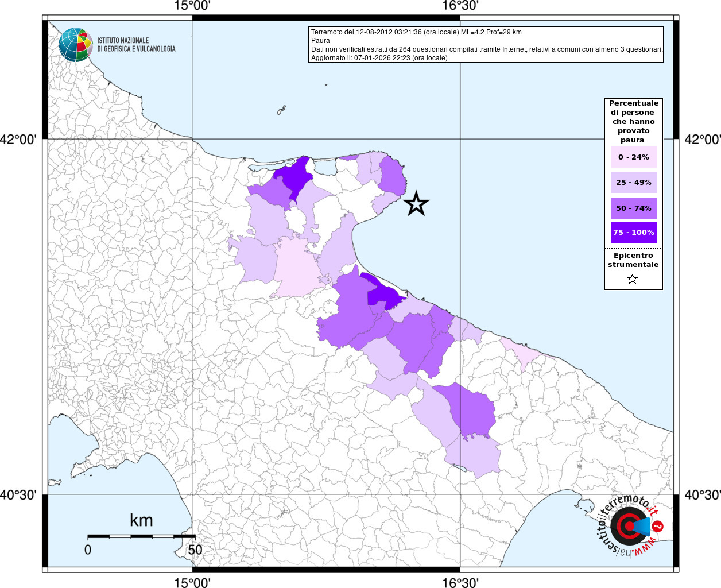Select the 25 - 49% legend swatch
The height and width of the screenshot is (588, 721).
point(634,183)
